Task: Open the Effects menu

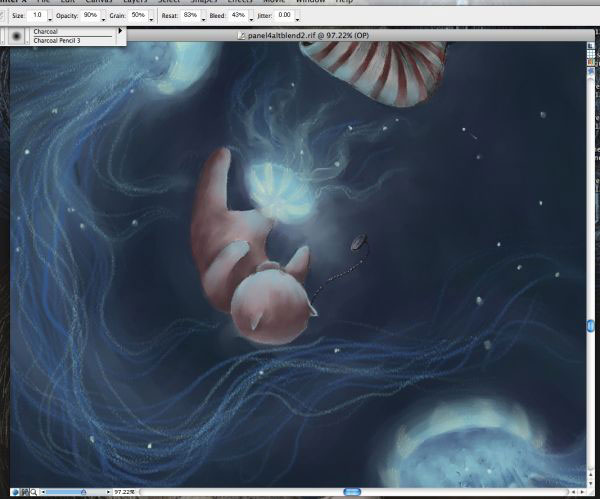Action: tap(240, 1)
